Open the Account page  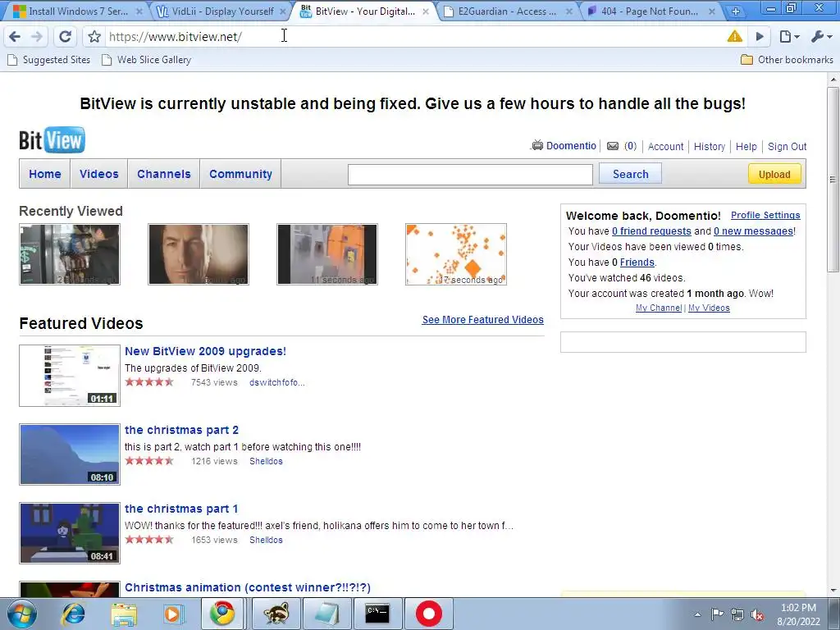[665, 146]
